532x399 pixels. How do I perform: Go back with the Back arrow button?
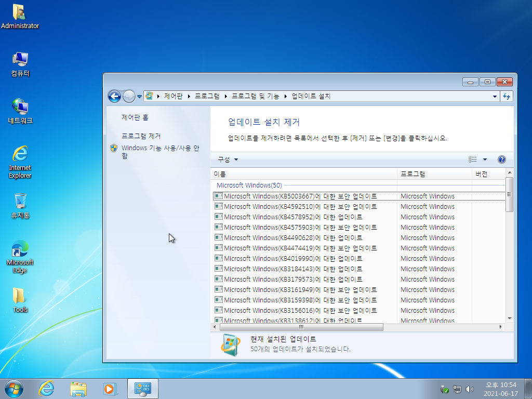coord(114,96)
